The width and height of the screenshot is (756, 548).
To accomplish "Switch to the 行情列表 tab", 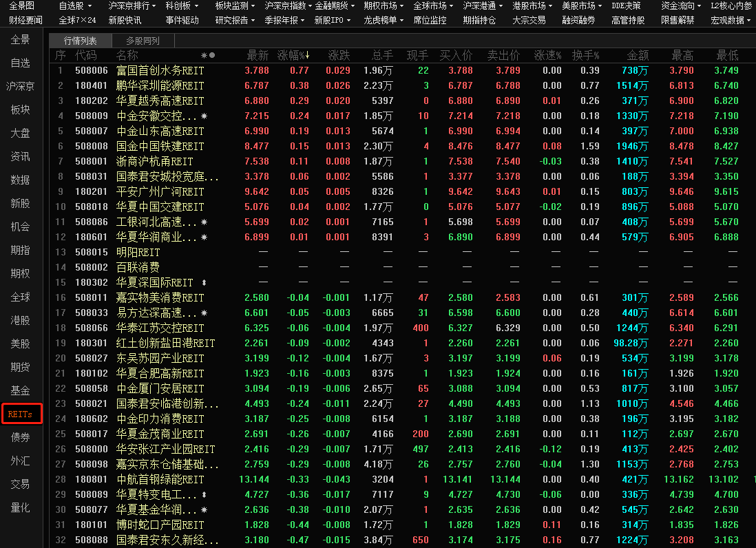I will click(x=80, y=41).
